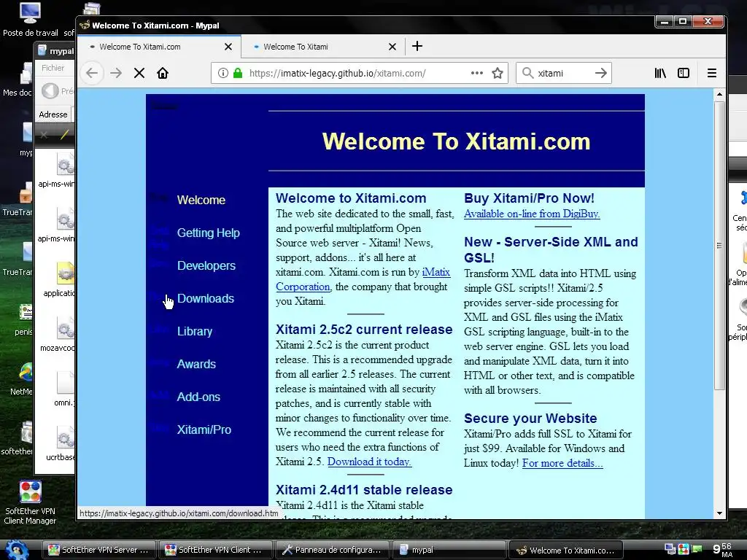The height and width of the screenshot is (560, 747).
Task: Open the browser home page icon
Action: pos(163,73)
